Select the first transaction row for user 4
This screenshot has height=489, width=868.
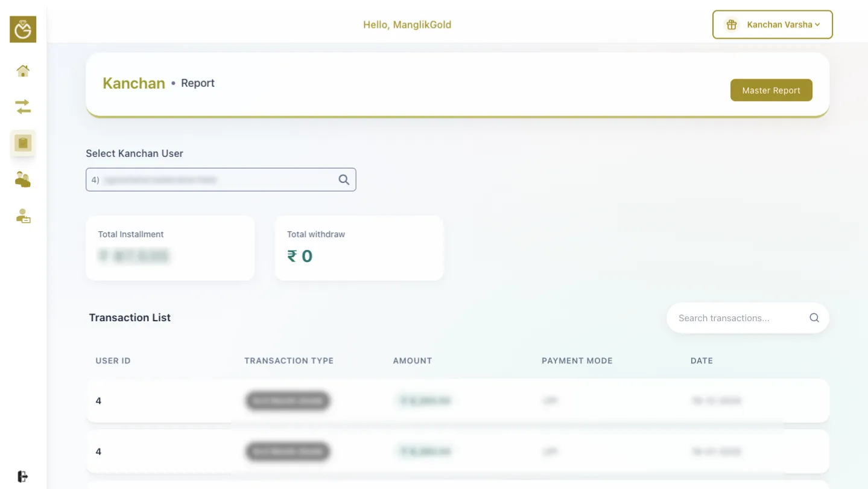point(457,401)
